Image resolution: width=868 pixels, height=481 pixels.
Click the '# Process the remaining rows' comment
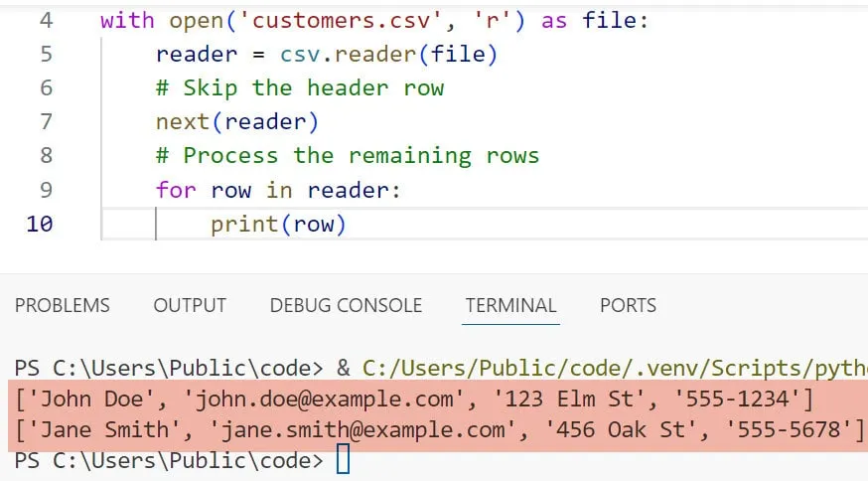347,155
